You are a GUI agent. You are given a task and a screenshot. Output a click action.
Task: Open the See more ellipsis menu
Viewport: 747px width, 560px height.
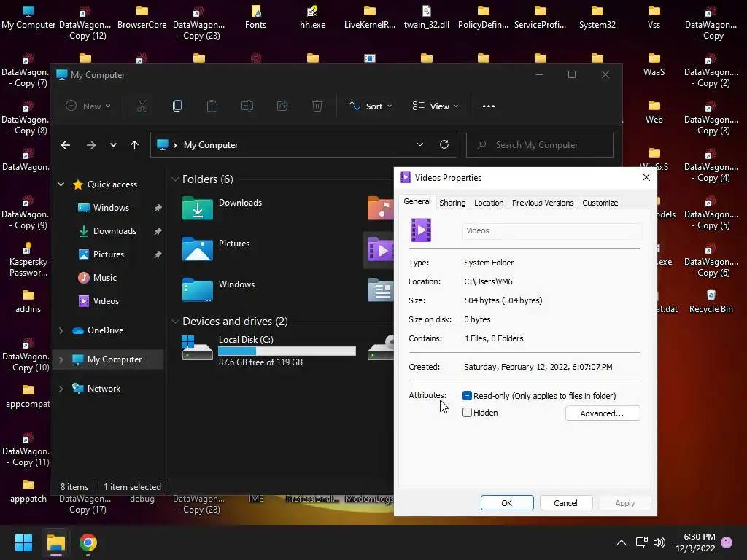click(x=488, y=106)
